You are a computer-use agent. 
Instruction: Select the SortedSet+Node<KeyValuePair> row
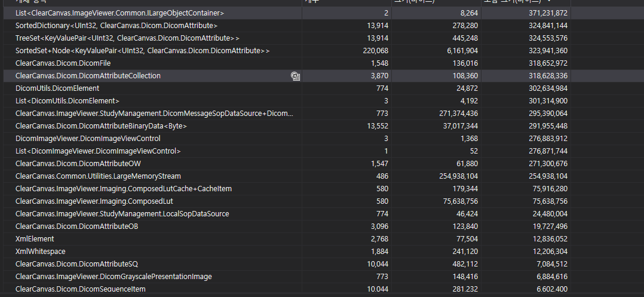[142, 51]
